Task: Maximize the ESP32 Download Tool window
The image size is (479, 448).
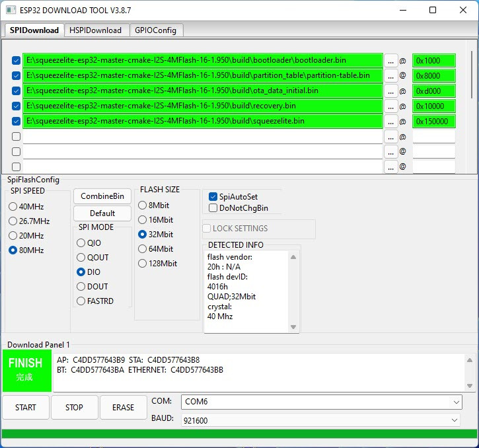Action: (x=433, y=10)
